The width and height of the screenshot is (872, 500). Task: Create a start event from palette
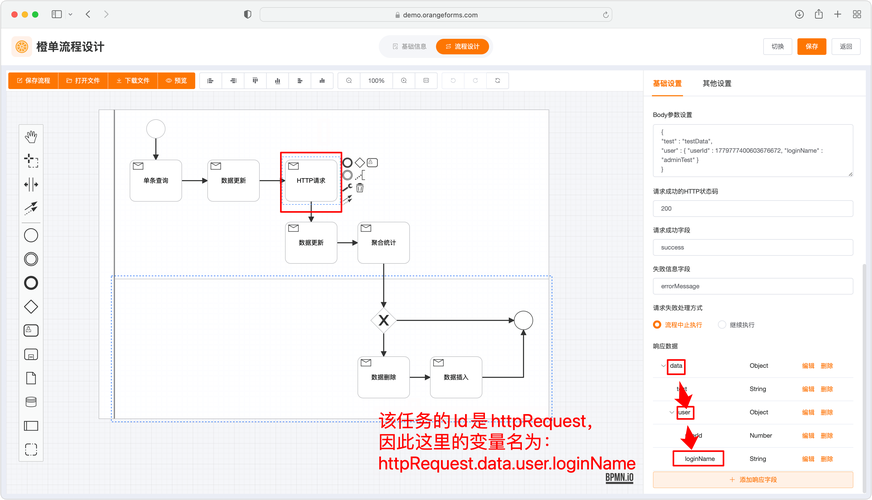[31, 235]
